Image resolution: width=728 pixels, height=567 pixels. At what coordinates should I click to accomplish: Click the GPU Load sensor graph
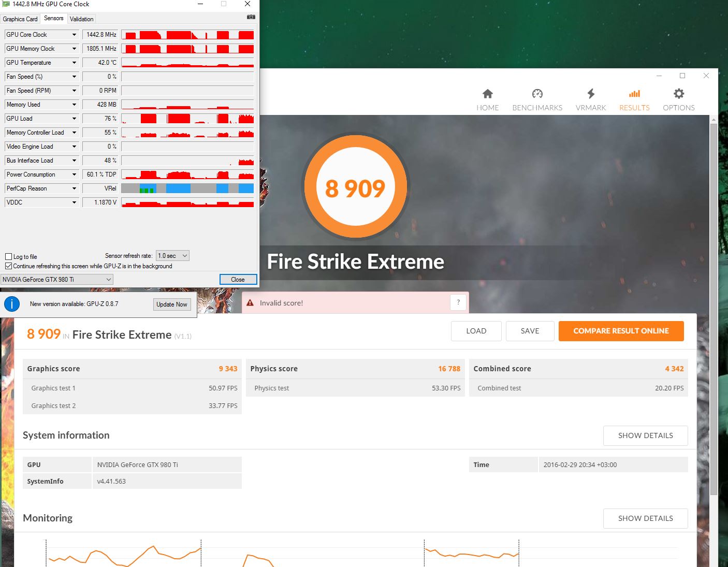[x=187, y=119]
